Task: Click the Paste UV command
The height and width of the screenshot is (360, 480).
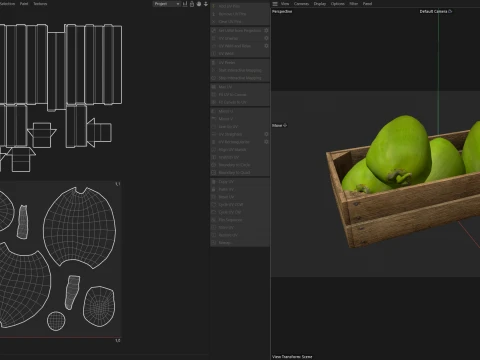Action: [240, 189]
